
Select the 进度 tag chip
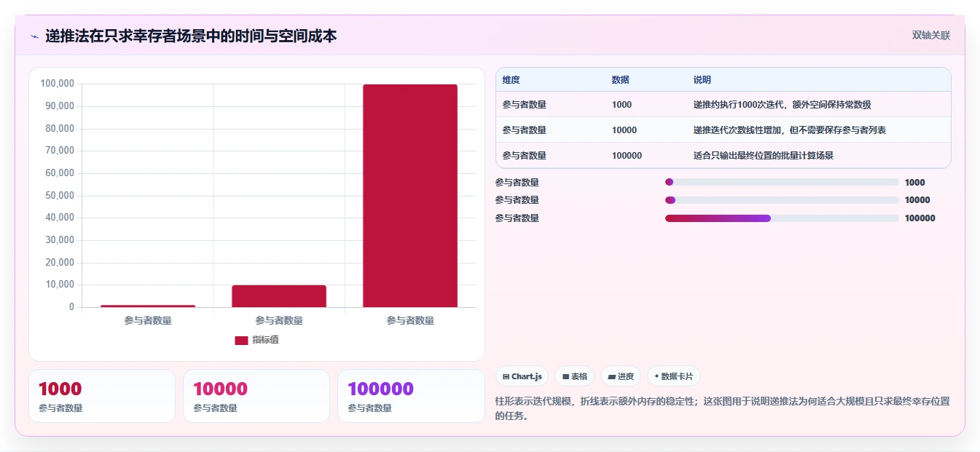621,376
